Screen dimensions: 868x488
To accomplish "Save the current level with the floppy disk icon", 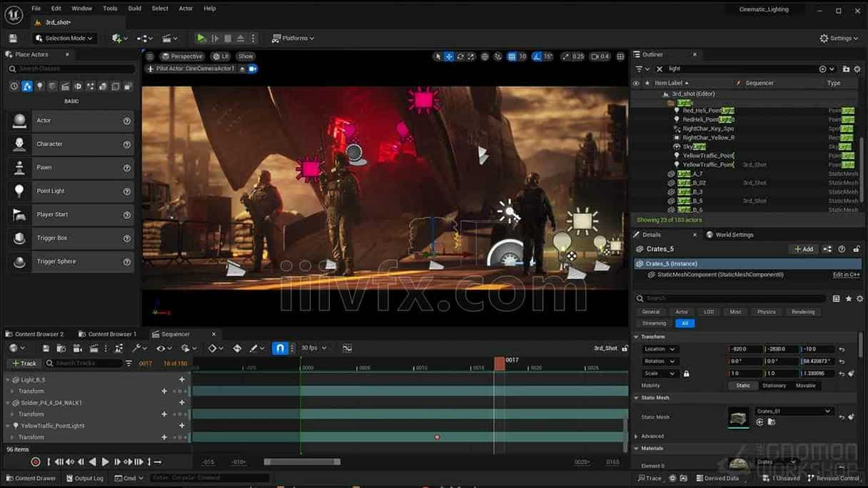I will click(x=13, y=39).
